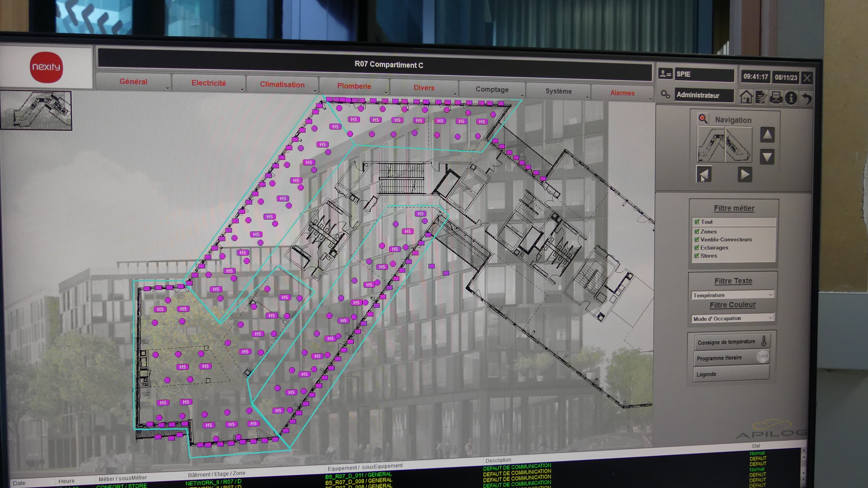Reset zoom with magnifier icon

[x=703, y=119]
